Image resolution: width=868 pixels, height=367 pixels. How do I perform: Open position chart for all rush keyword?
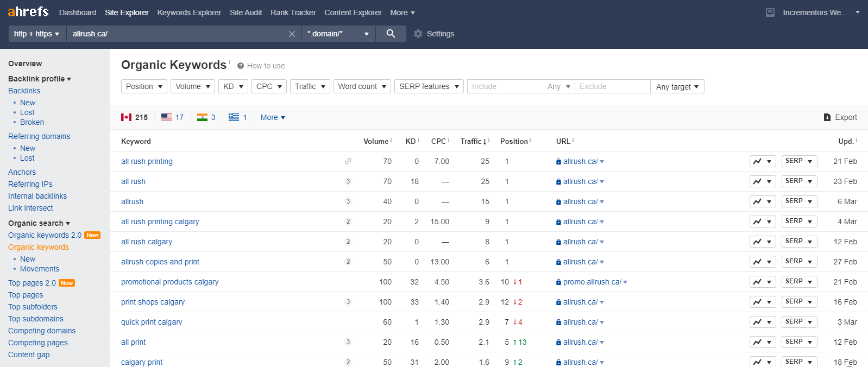pos(763,181)
